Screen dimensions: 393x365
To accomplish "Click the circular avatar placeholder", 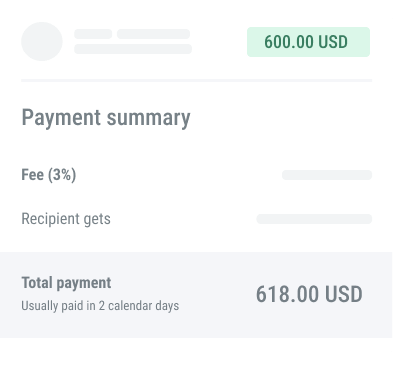I will [42, 42].
